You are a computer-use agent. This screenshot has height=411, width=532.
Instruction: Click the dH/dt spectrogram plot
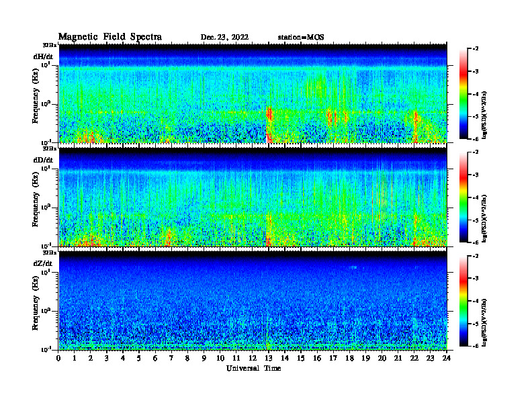click(253, 93)
